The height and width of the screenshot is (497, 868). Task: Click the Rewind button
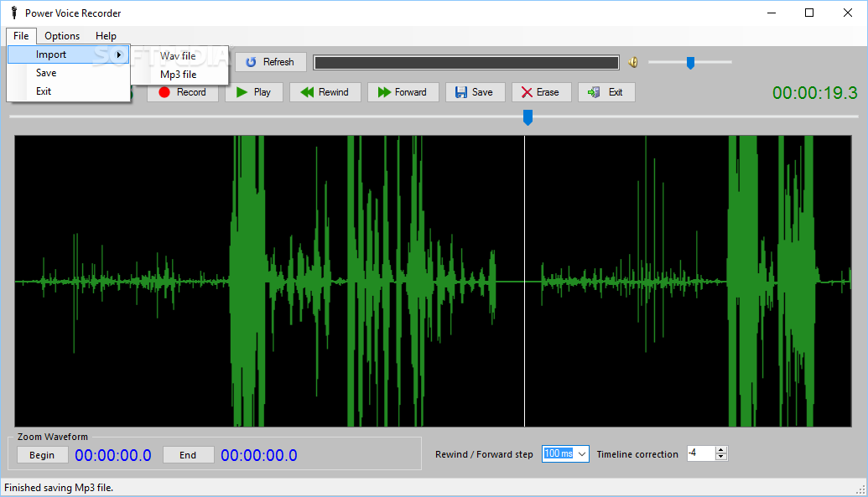coord(325,92)
